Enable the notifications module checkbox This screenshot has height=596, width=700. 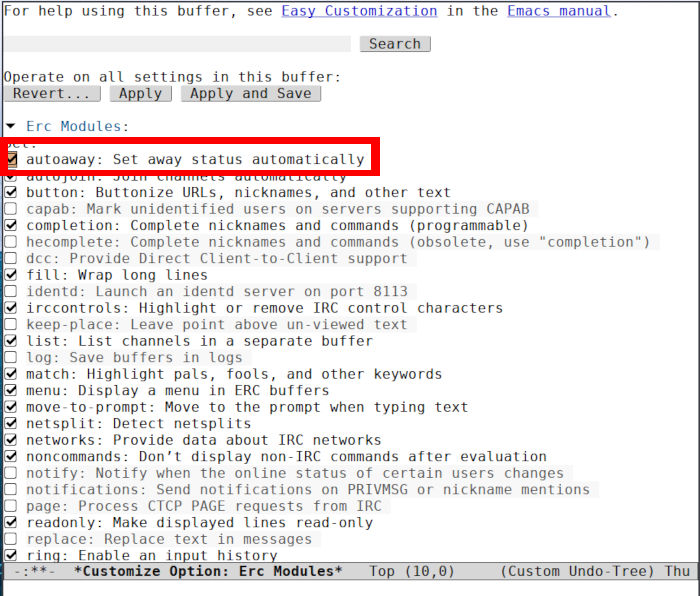coord(11,490)
